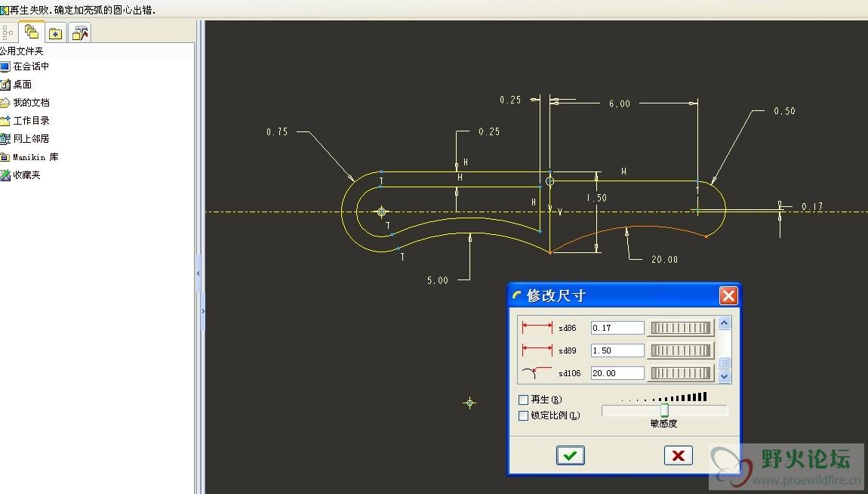Open the connections tab with hammer icon
868x494 pixels.
[x=80, y=33]
